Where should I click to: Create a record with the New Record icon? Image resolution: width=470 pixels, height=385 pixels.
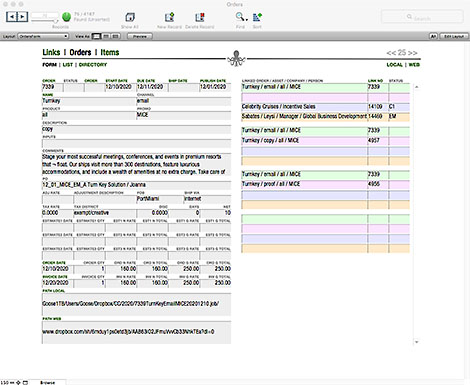pos(169,17)
